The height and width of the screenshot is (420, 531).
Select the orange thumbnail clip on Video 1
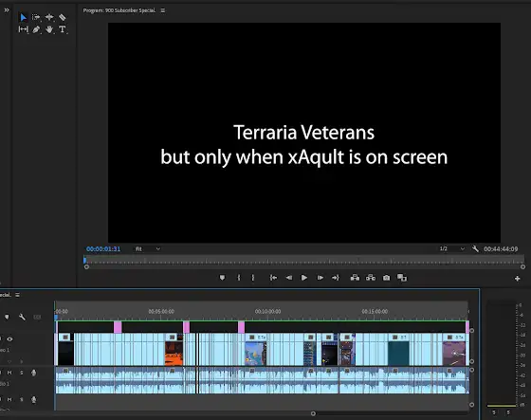[174, 350]
